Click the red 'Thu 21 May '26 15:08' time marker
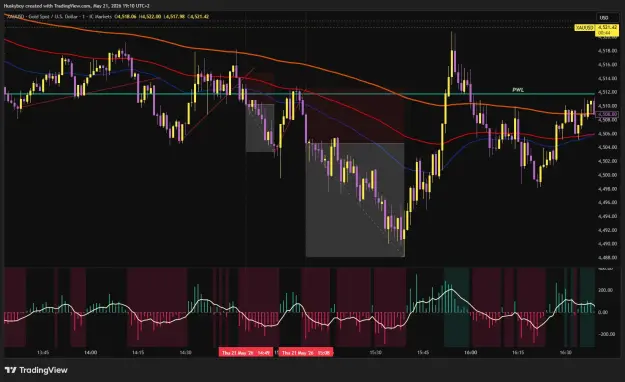The image size is (625, 382). [x=306, y=353]
